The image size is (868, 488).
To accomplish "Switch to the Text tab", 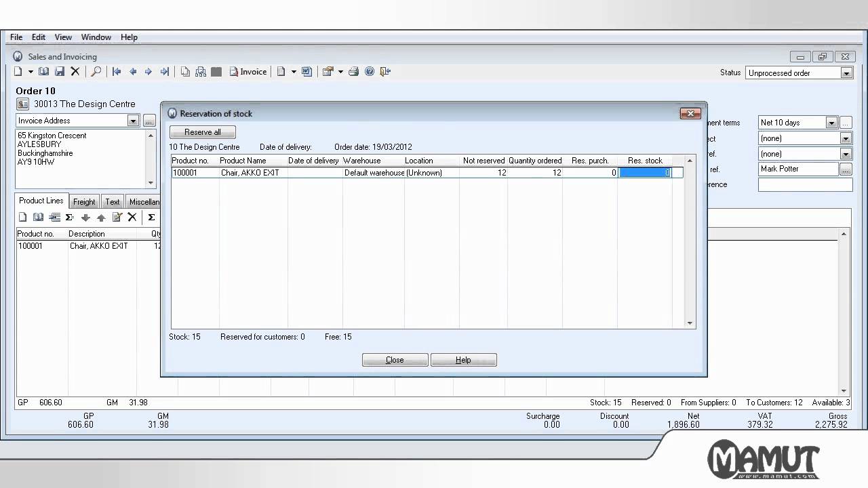I will click(x=113, y=202).
